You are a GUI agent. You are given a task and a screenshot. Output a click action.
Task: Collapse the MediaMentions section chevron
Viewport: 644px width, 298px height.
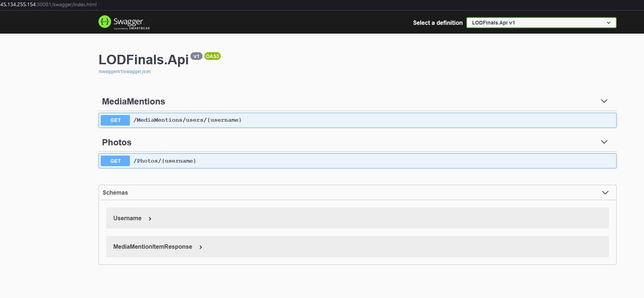click(x=604, y=101)
